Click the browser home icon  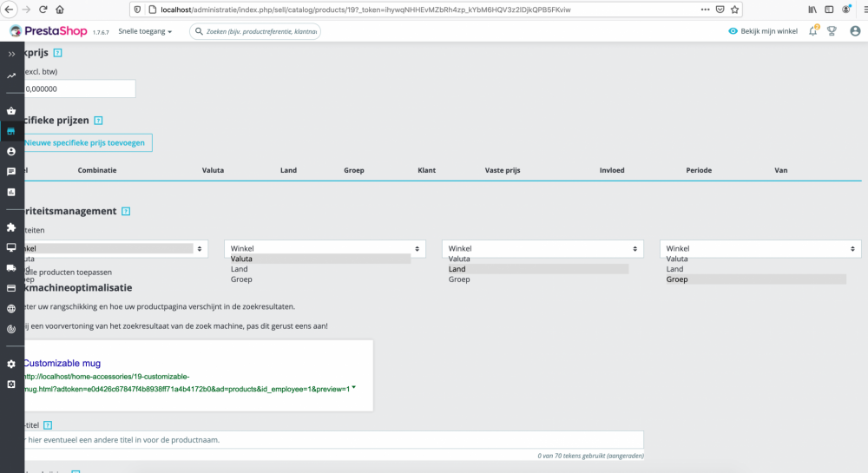[60, 10]
